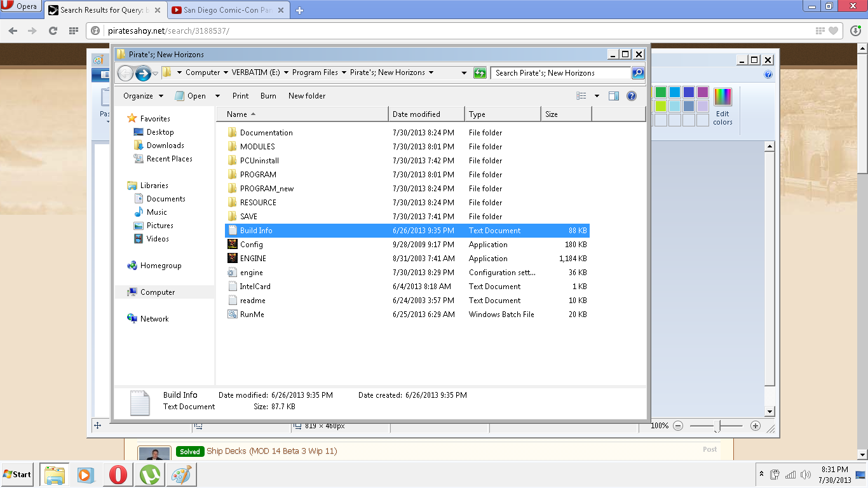
Task: Sort files by the Name column header
Action: (302, 114)
